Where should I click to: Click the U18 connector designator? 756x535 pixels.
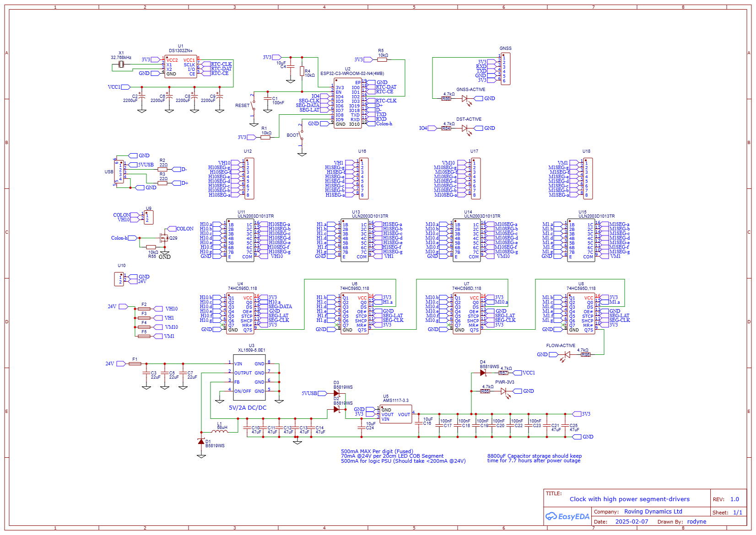coord(586,151)
